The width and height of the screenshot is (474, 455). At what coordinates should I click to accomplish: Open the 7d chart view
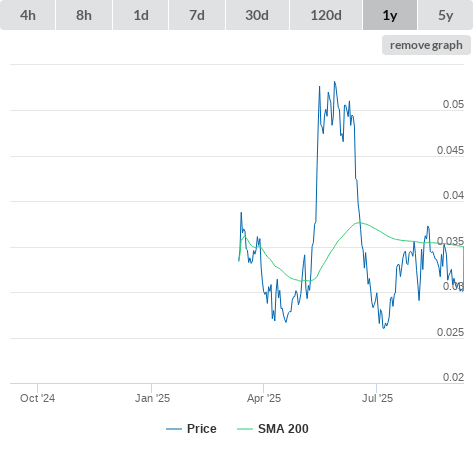pyautogui.click(x=197, y=15)
